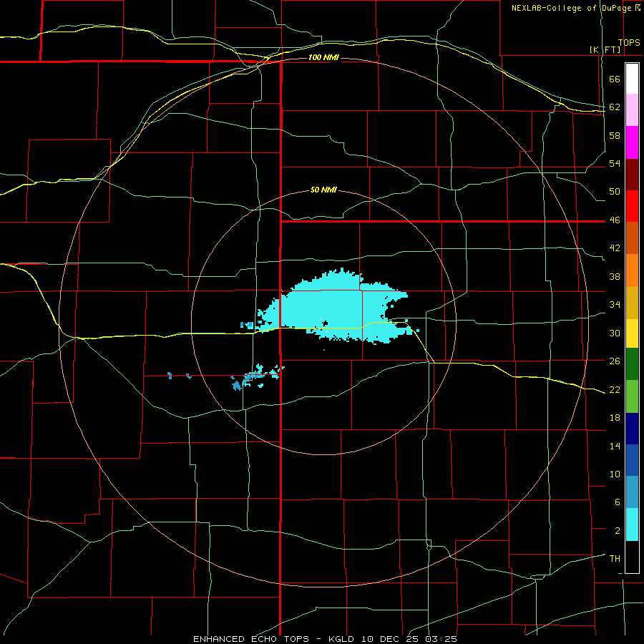Click the '6' scale label
The image size is (644, 644).
(618, 502)
